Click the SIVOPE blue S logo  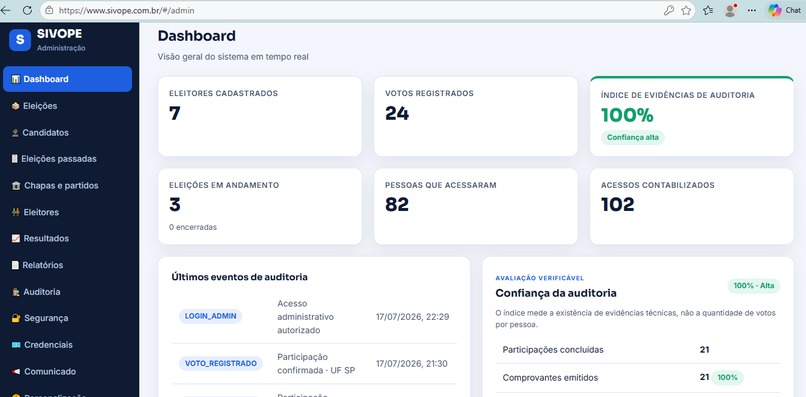pos(20,40)
